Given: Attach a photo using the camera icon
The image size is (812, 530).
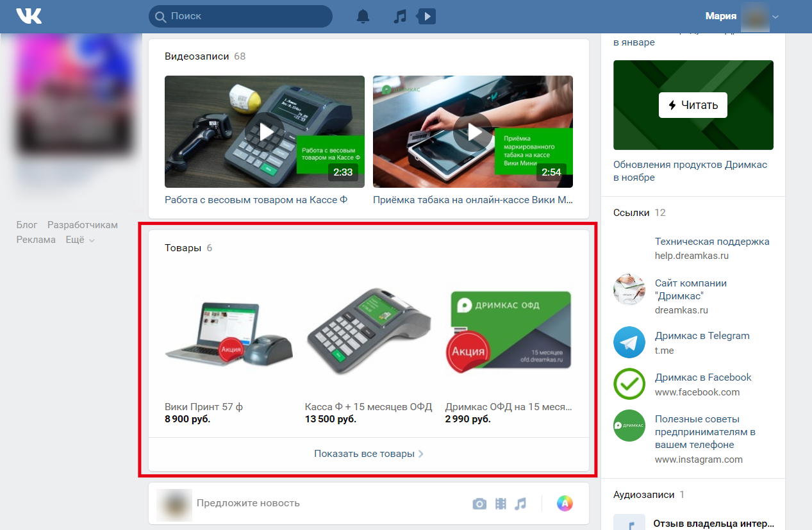Looking at the screenshot, I should point(479,504).
